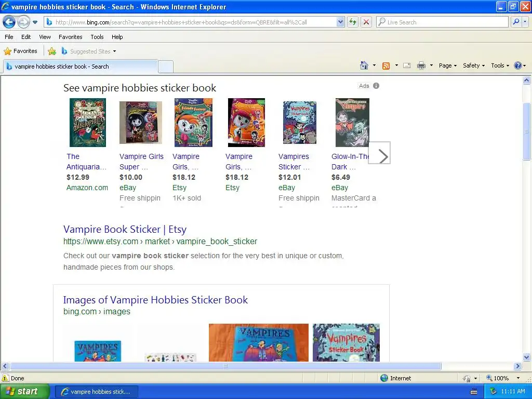Click the on-screen keyboard tray icon
The height and width of the screenshot is (399, 532).
click(x=474, y=392)
